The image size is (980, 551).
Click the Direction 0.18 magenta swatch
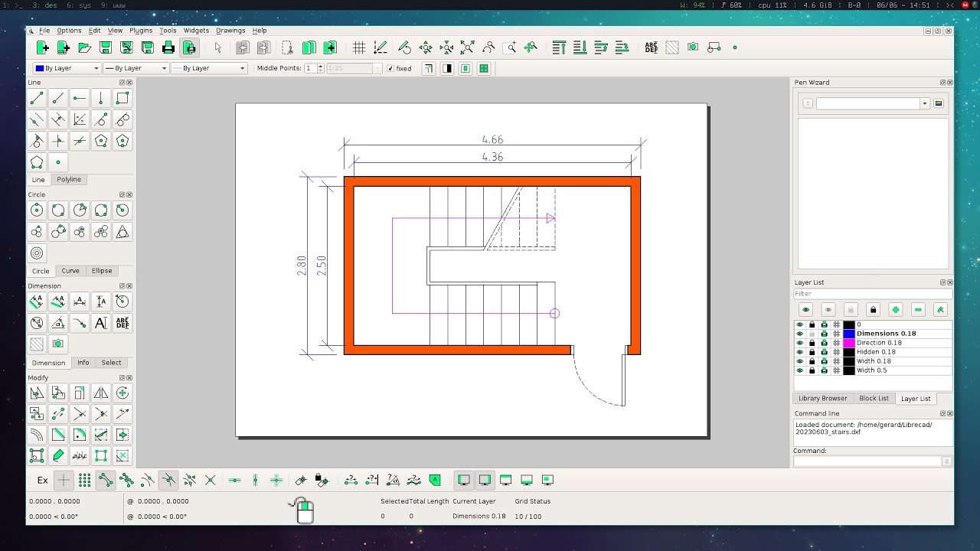coord(849,343)
